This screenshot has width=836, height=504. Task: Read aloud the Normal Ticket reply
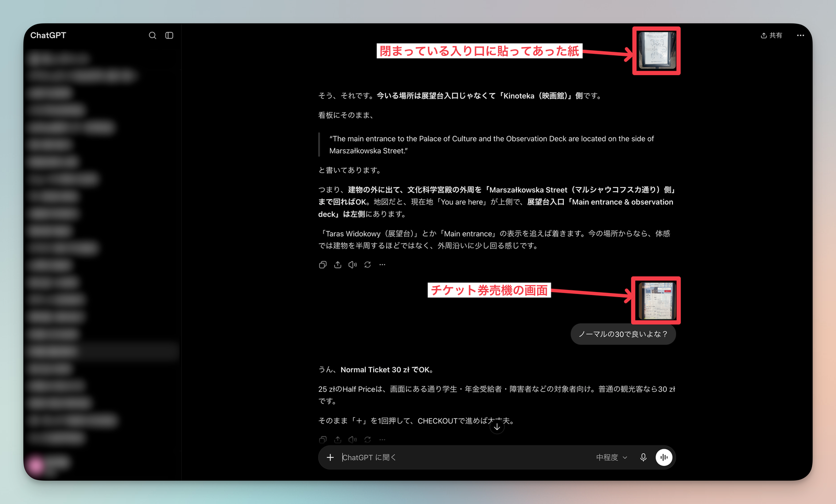click(353, 440)
